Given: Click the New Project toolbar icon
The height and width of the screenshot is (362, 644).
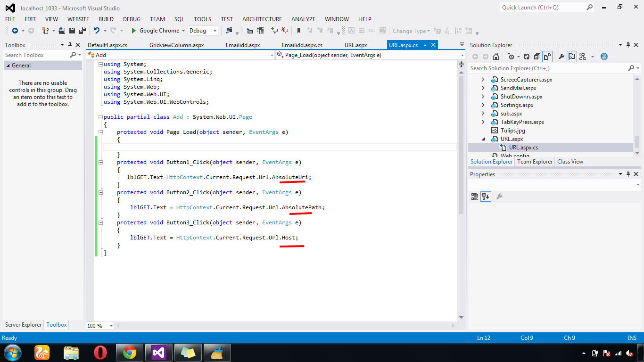Looking at the screenshot, I should 45,31.
